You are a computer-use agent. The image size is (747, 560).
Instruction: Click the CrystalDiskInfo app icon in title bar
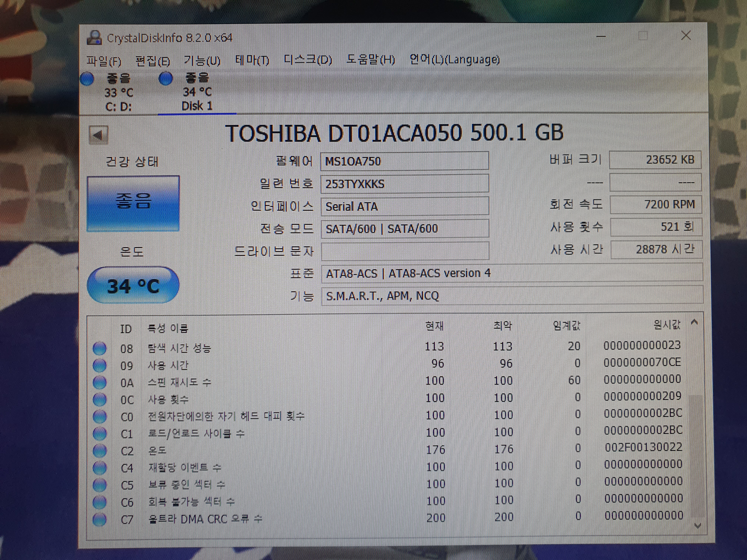click(94, 37)
